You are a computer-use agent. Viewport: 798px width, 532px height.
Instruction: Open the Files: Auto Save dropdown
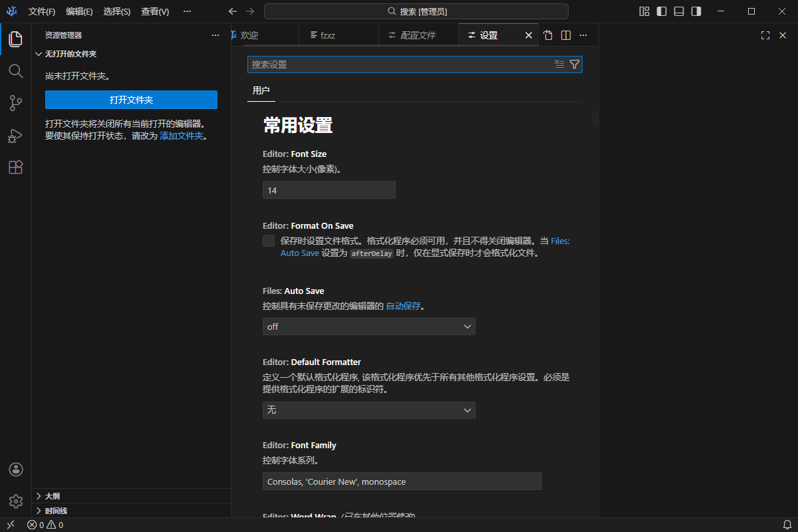(x=368, y=327)
